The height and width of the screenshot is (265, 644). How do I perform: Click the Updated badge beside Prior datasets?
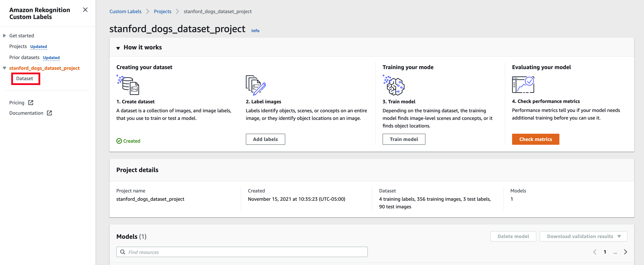click(x=51, y=58)
